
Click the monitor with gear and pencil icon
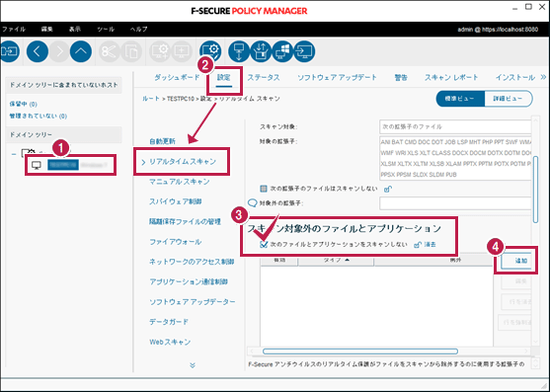(210, 51)
